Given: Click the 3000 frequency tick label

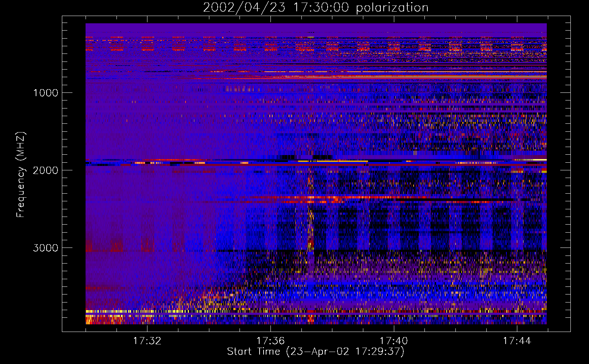Looking at the screenshot, I should 46,248.
